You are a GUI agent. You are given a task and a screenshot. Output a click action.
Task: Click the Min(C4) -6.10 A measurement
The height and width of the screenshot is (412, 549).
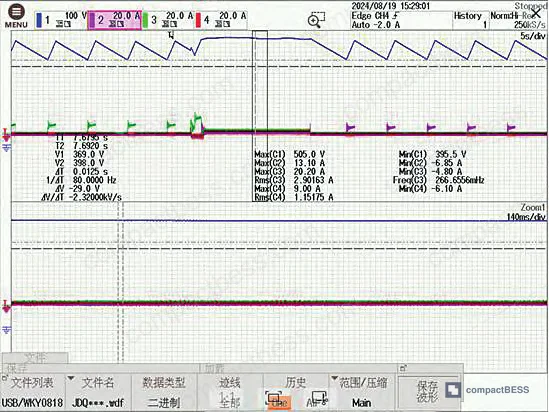[x=430, y=189]
